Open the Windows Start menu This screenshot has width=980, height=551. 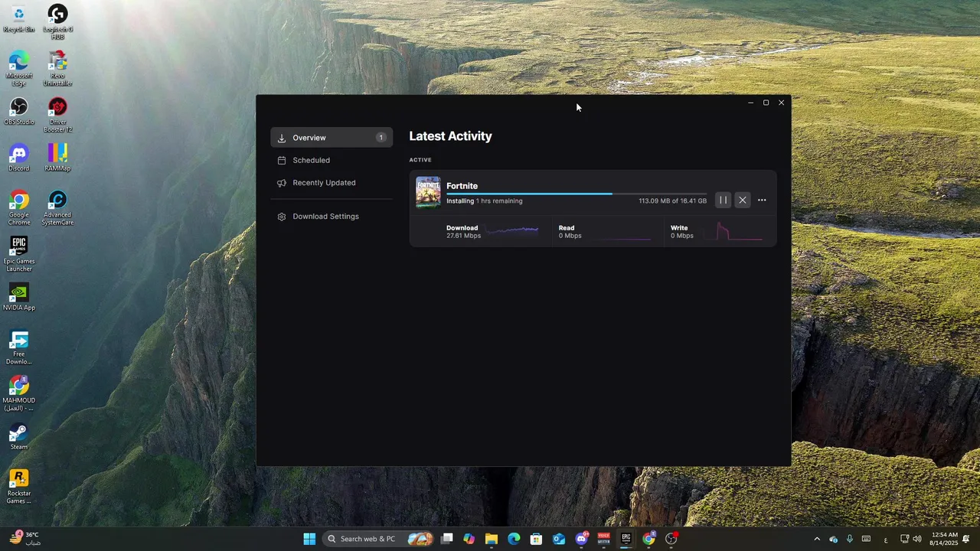click(309, 539)
